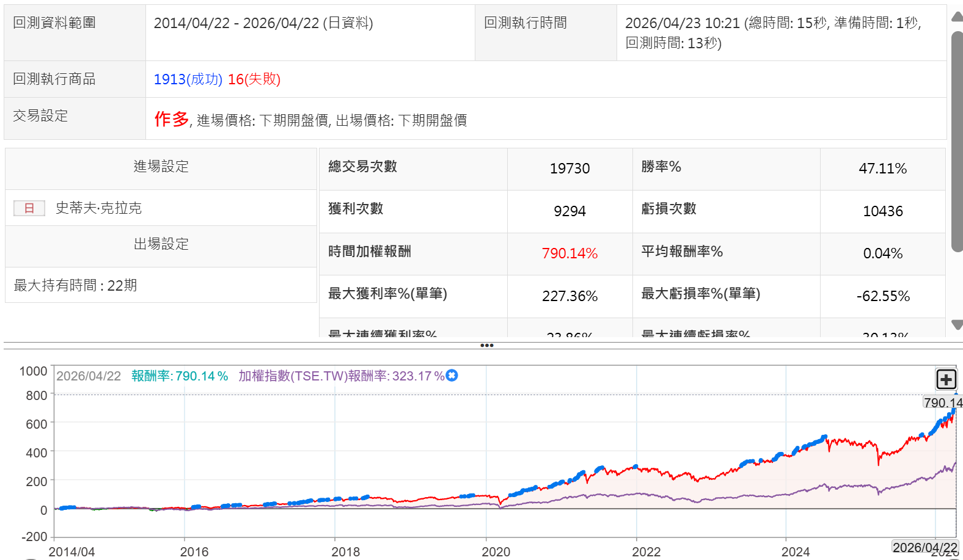The width and height of the screenshot is (963, 560).
Task: Click the 最大持有時間 : 22期 exit setting
Action: click(x=75, y=286)
